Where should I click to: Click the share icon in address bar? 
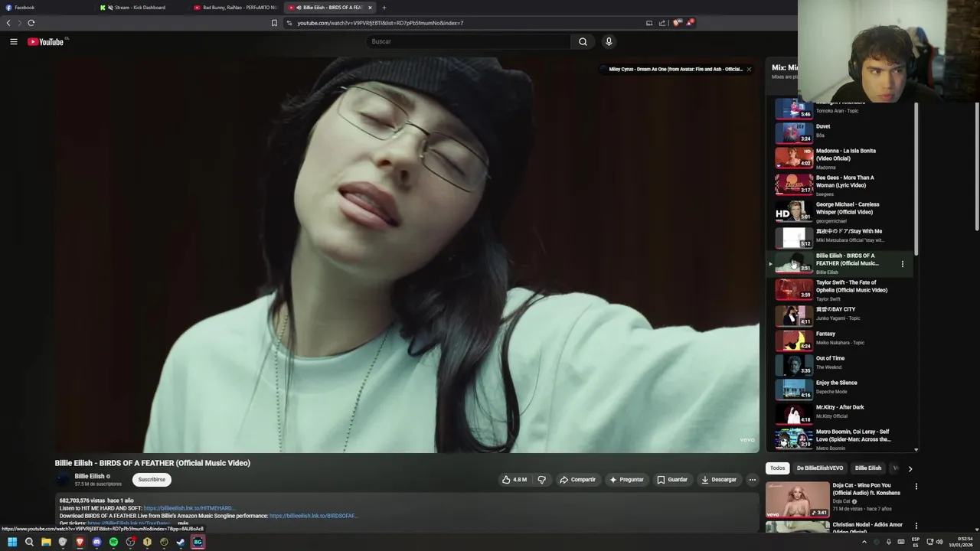(x=662, y=23)
